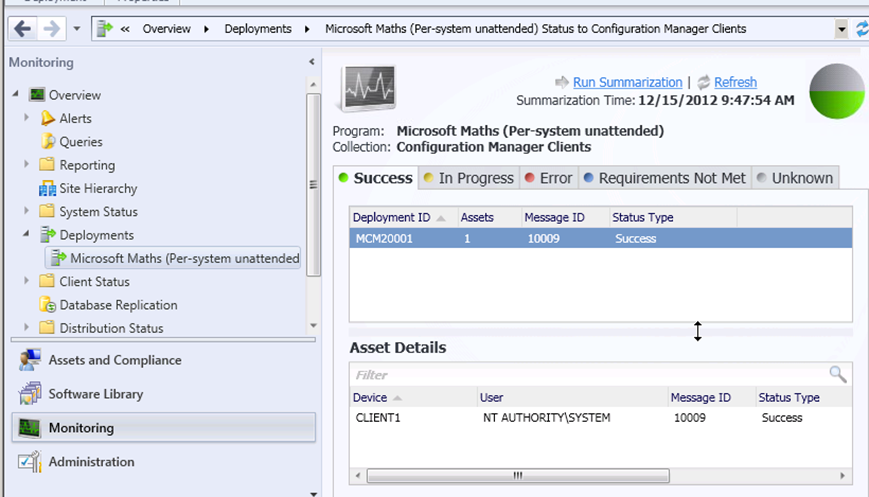Click the Assets and Compliance icon
The image size is (869, 497).
click(29, 360)
